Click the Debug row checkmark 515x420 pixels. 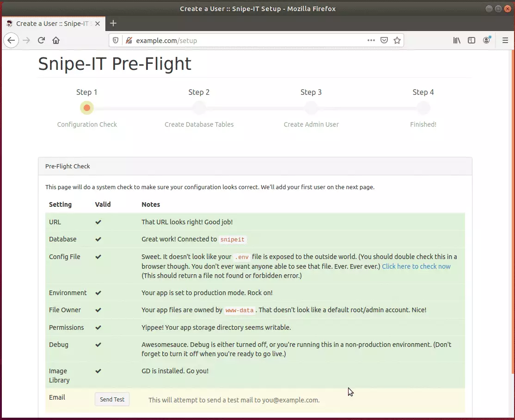(98, 345)
